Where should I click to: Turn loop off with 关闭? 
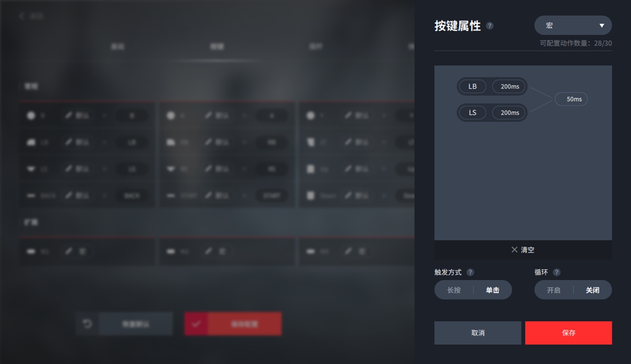pyautogui.click(x=593, y=290)
